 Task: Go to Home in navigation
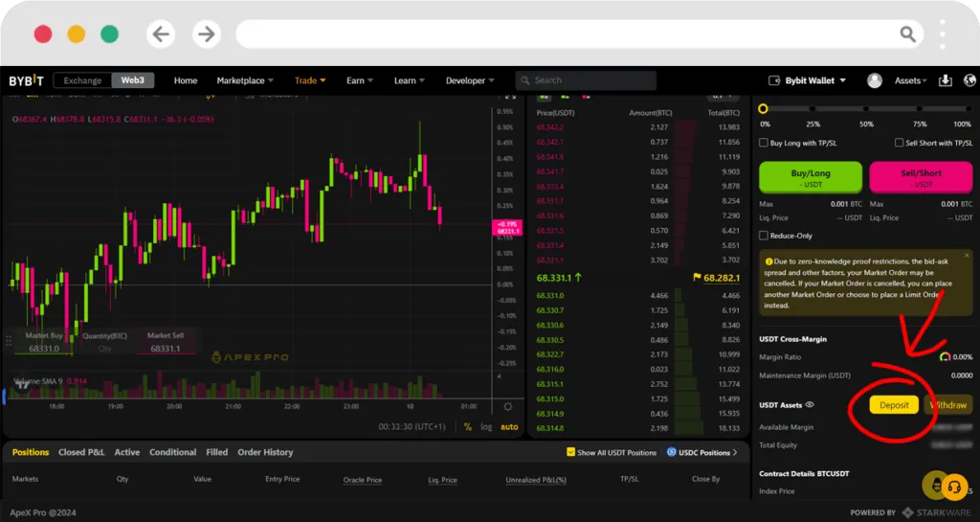[x=186, y=80]
